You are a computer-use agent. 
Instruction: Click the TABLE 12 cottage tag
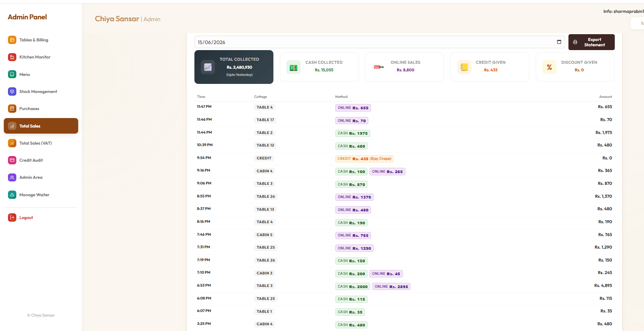coord(265,145)
